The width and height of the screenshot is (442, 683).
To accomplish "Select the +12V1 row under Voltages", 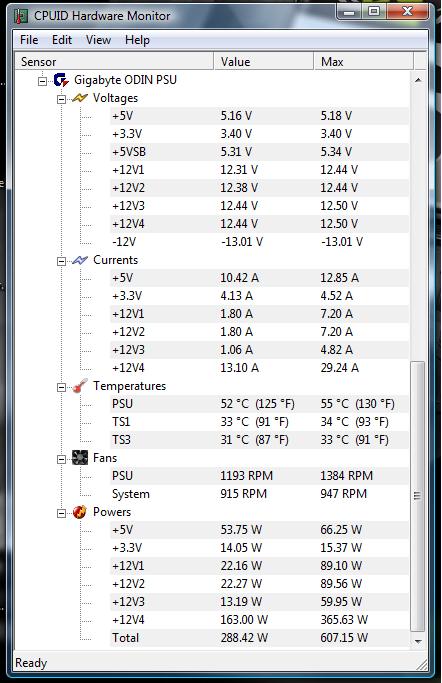I will (x=259, y=170).
